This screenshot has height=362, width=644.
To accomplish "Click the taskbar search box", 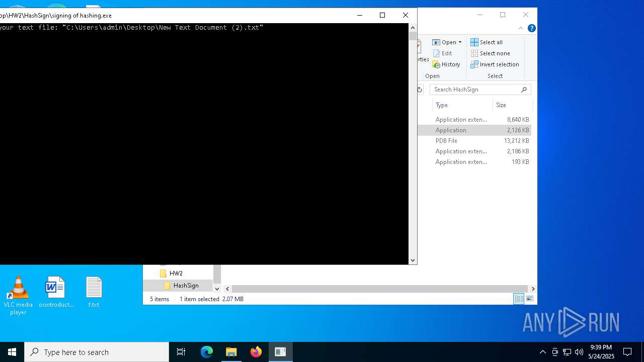I will [x=97, y=352].
